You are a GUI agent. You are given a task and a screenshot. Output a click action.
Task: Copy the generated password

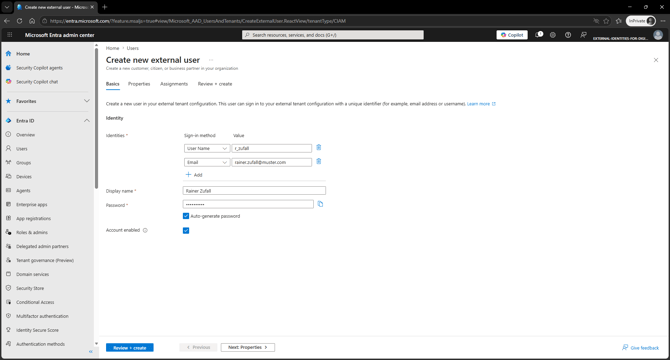[320, 204]
